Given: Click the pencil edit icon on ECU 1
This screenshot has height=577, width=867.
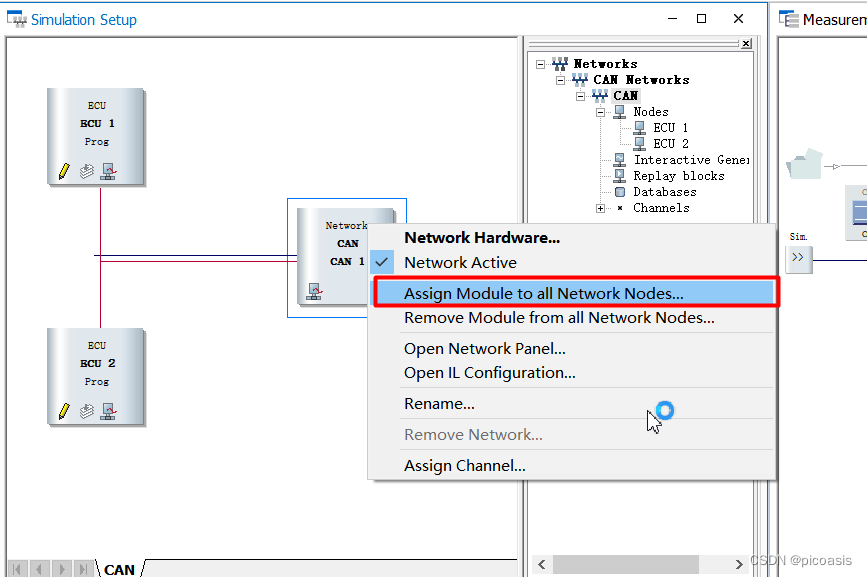Looking at the screenshot, I should [x=64, y=171].
